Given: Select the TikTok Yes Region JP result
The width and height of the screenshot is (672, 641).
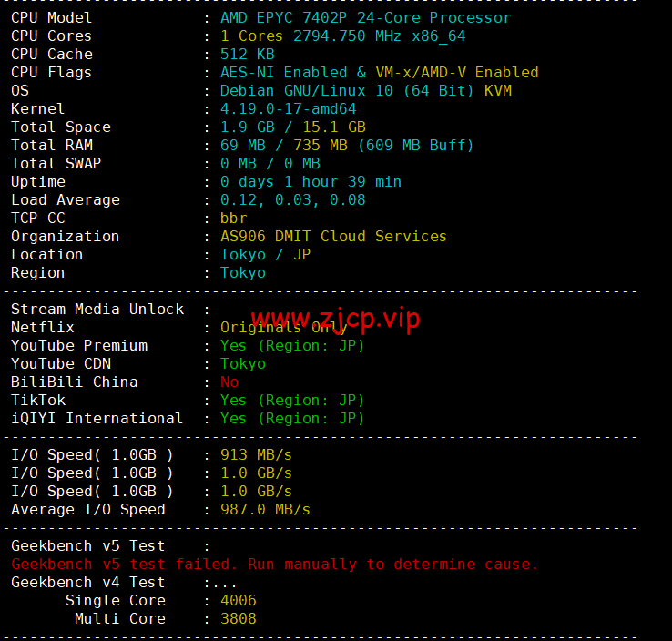Looking at the screenshot, I should pos(292,401).
